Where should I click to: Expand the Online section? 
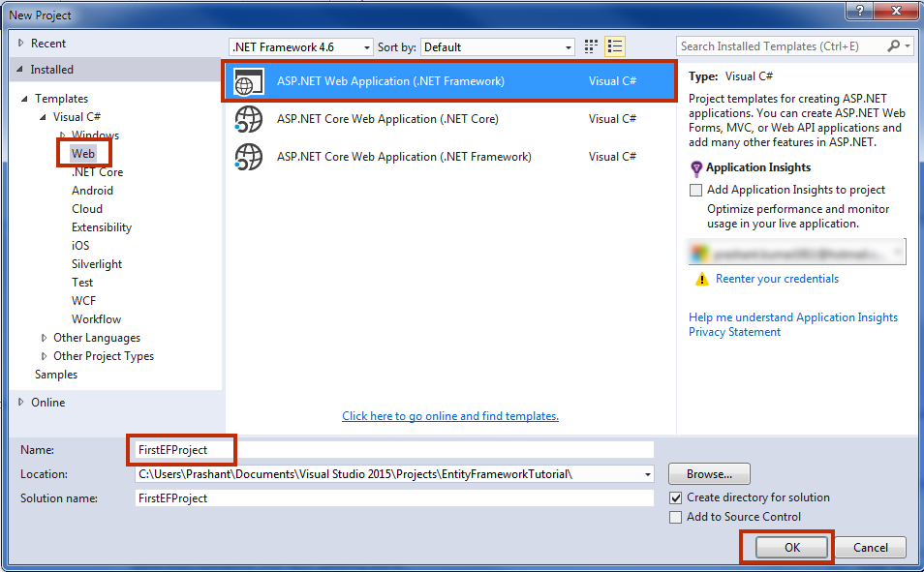(x=21, y=403)
